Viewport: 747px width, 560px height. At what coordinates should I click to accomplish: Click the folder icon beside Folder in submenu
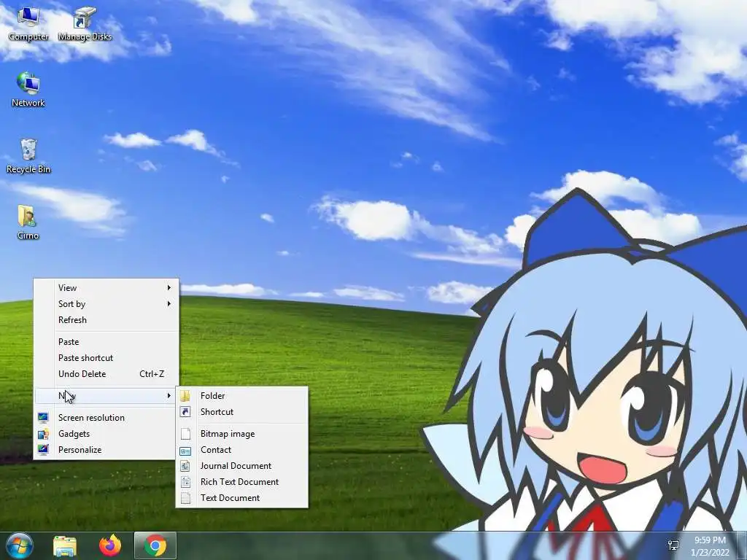[185, 396]
